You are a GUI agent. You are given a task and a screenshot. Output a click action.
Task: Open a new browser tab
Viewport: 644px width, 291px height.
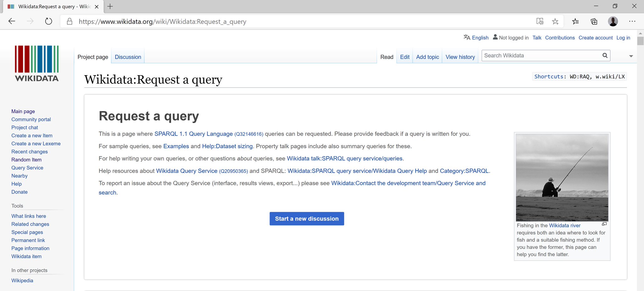(x=110, y=6)
